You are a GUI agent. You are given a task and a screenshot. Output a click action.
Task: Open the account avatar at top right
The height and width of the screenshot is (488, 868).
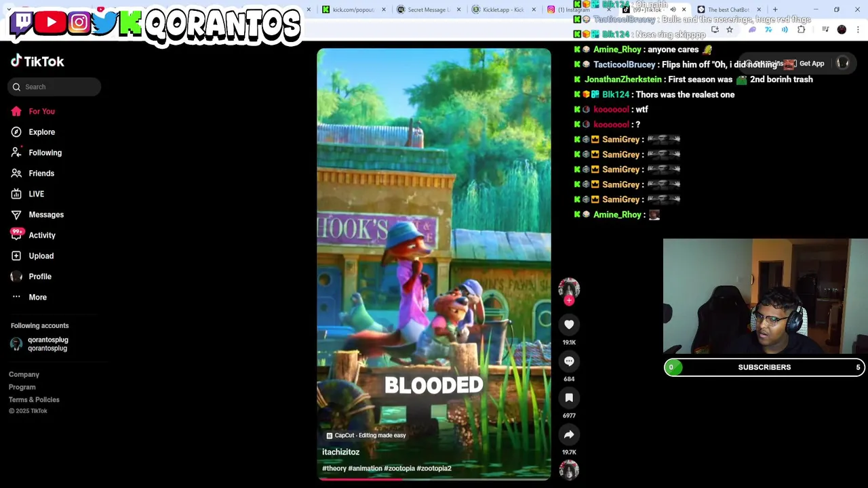[843, 63]
